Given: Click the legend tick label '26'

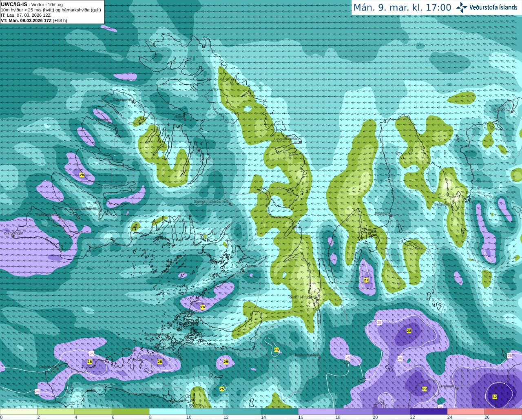Looking at the screenshot, I should 487,418.
